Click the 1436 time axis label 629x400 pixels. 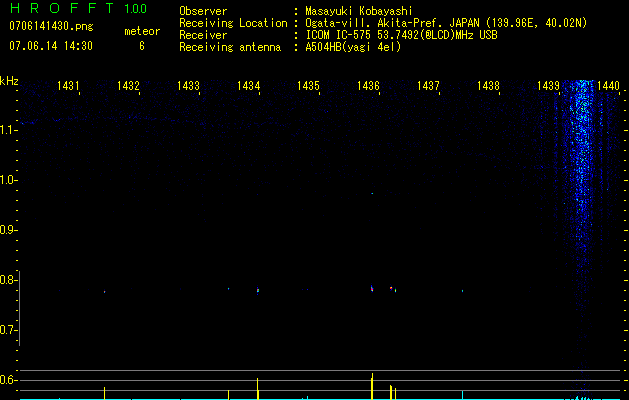click(x=368, y=86)
